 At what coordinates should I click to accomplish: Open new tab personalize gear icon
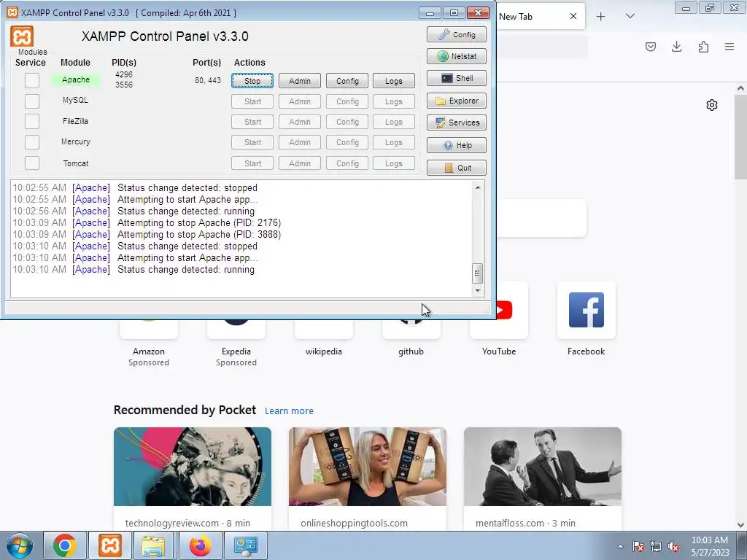pos(712,105)
